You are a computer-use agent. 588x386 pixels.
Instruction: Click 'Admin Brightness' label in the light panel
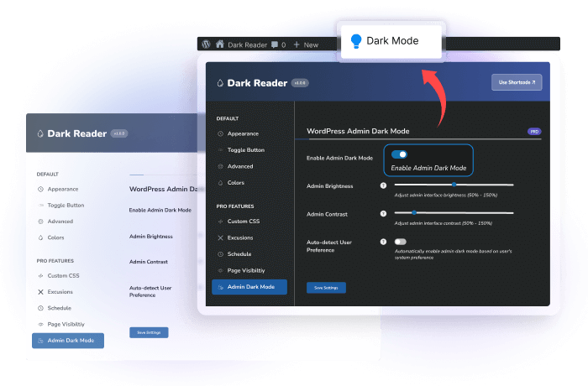pyautogui.click(x=151, y=237)
